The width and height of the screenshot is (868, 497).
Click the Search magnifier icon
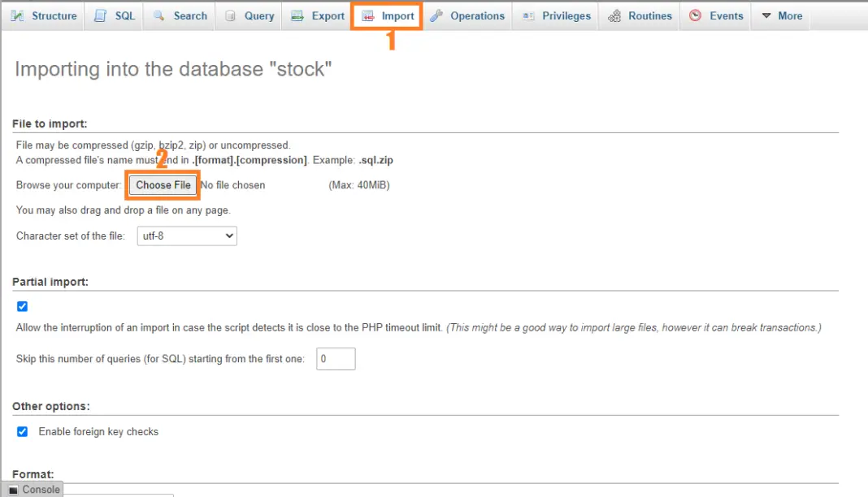click(x=159, y=15)
